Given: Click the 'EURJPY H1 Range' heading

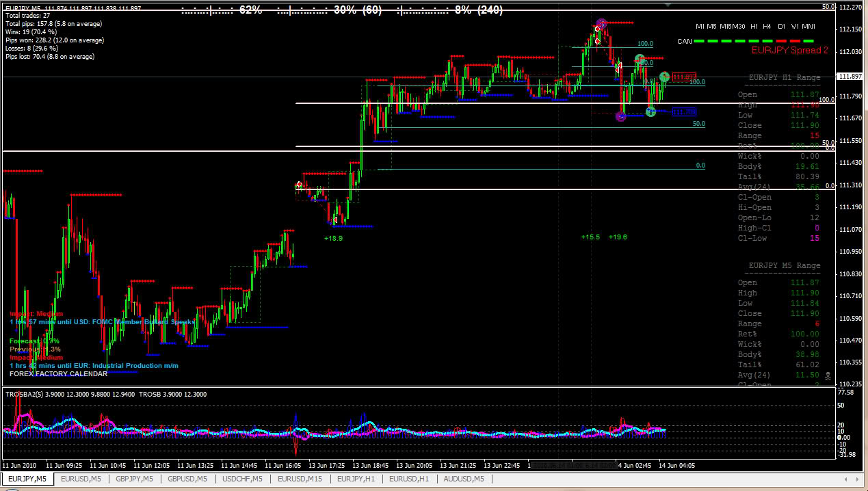Looking at the screenshot, I should click(785, 77).
